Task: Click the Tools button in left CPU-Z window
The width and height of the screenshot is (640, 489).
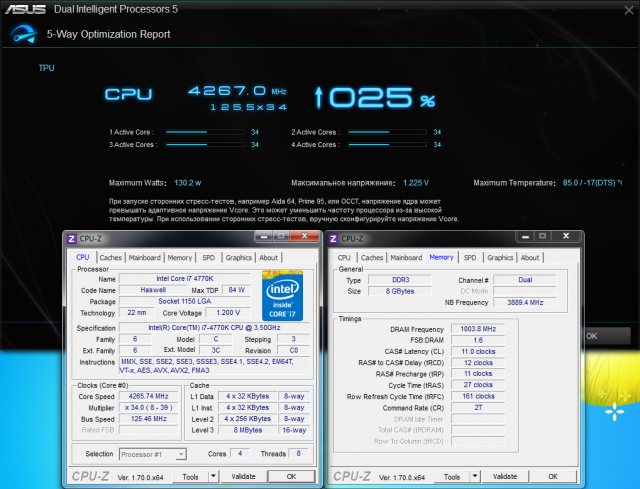Action: pos(190,477)
